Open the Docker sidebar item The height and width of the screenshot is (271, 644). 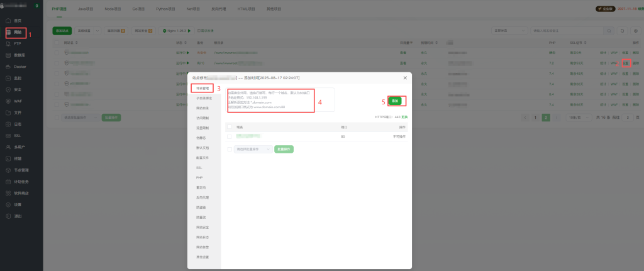[19, 66]
